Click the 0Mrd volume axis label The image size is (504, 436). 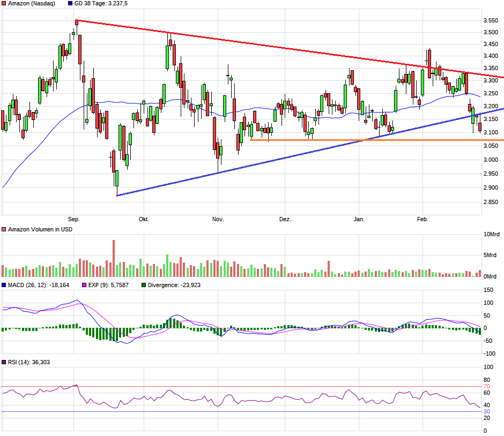(490, 276)
